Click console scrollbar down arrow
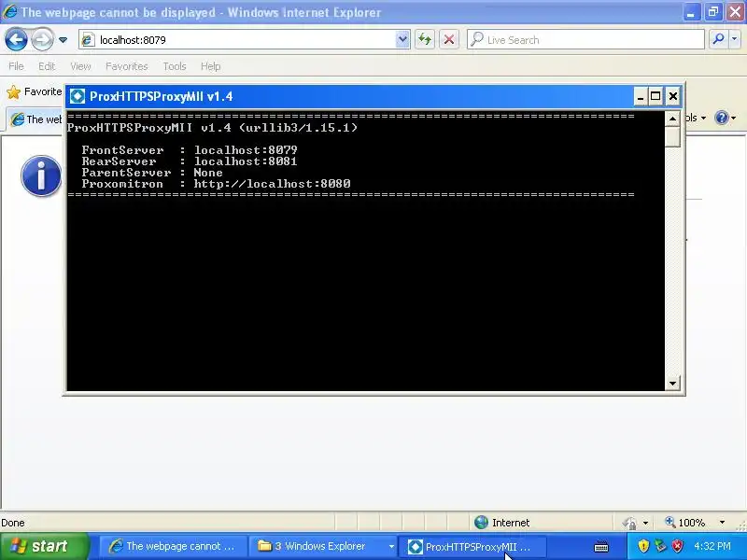Viewport: 747px width, 560px height. pos(672,383)
